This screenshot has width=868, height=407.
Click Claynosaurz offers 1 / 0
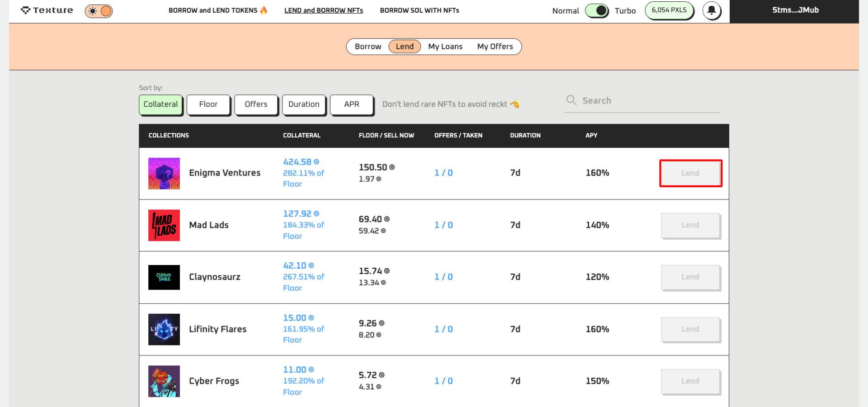coord(443,277)
